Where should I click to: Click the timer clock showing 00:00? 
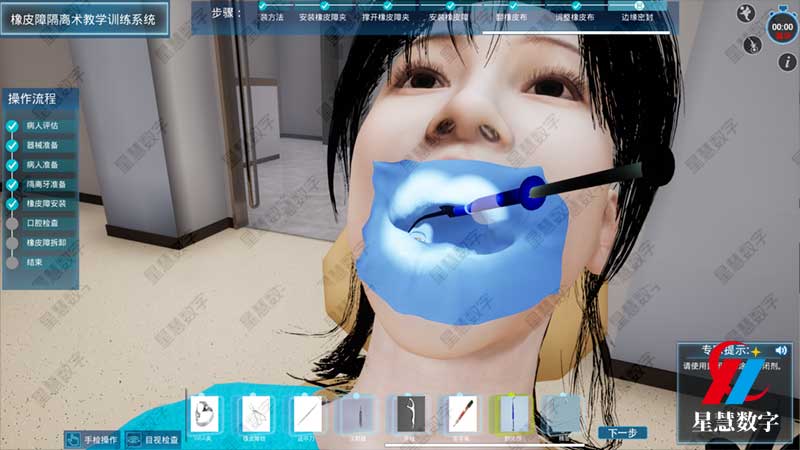(781, 26)
